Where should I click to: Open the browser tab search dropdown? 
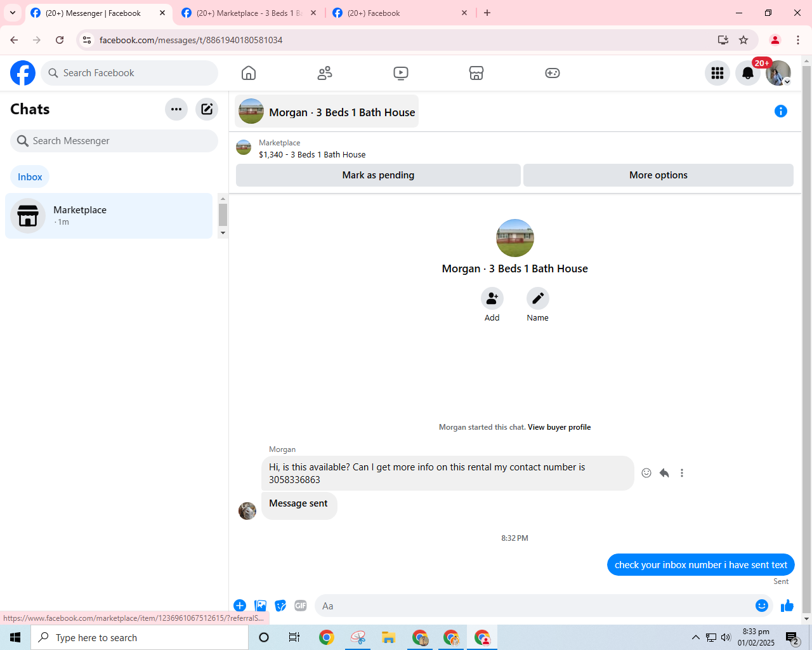(x=13, y=13)
